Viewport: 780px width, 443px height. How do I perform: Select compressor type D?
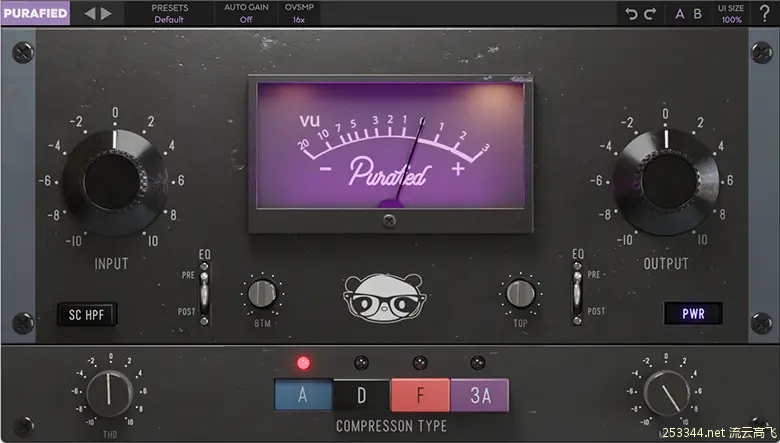[x=362, y=395]
